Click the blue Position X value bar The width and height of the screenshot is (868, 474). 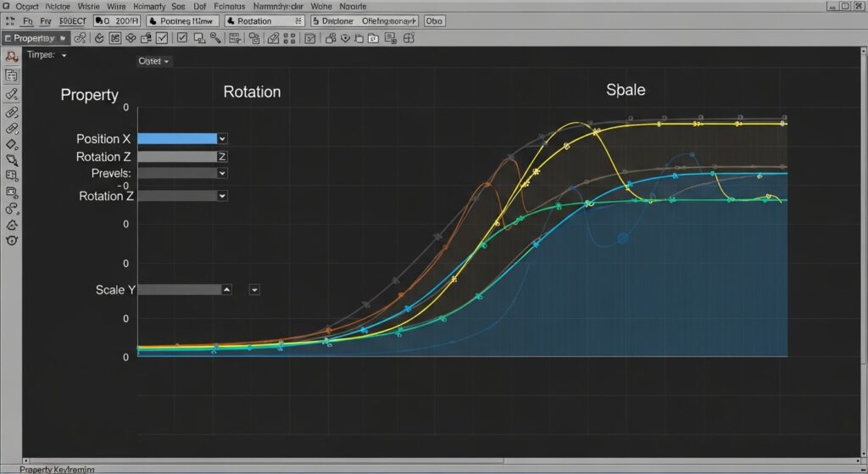tap(176, 138)
